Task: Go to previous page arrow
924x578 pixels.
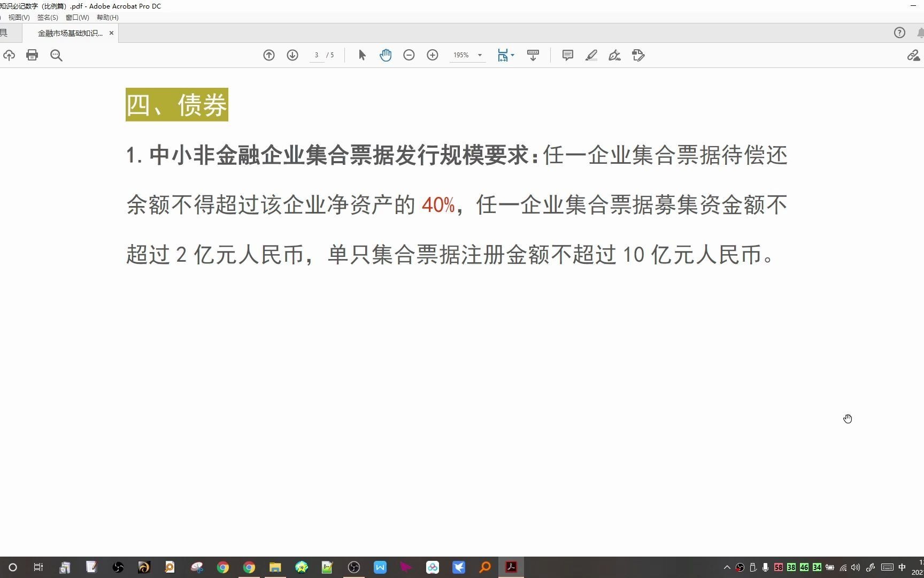Action: click(x=269, y=55)
